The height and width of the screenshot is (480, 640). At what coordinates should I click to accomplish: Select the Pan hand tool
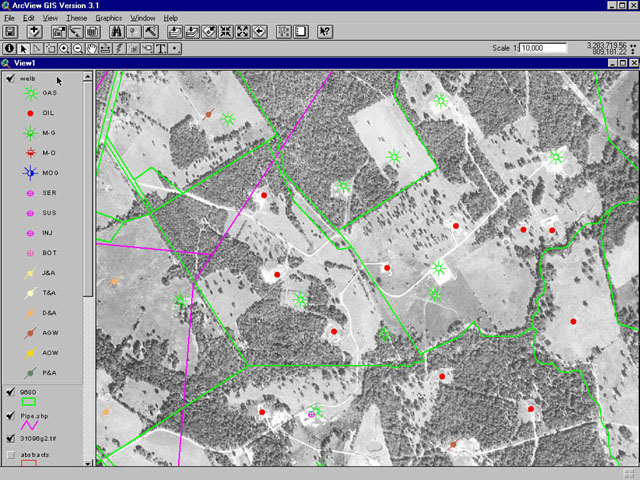tap(92, 48)
